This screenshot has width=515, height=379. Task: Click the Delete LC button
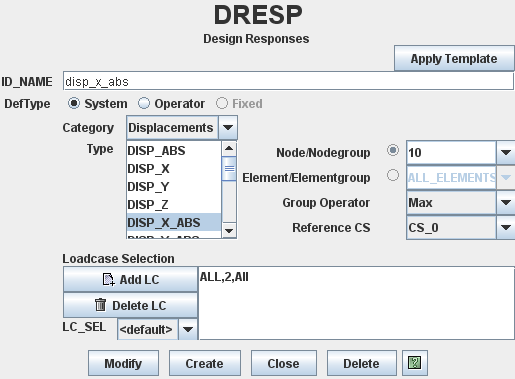(x=130, y=305)
